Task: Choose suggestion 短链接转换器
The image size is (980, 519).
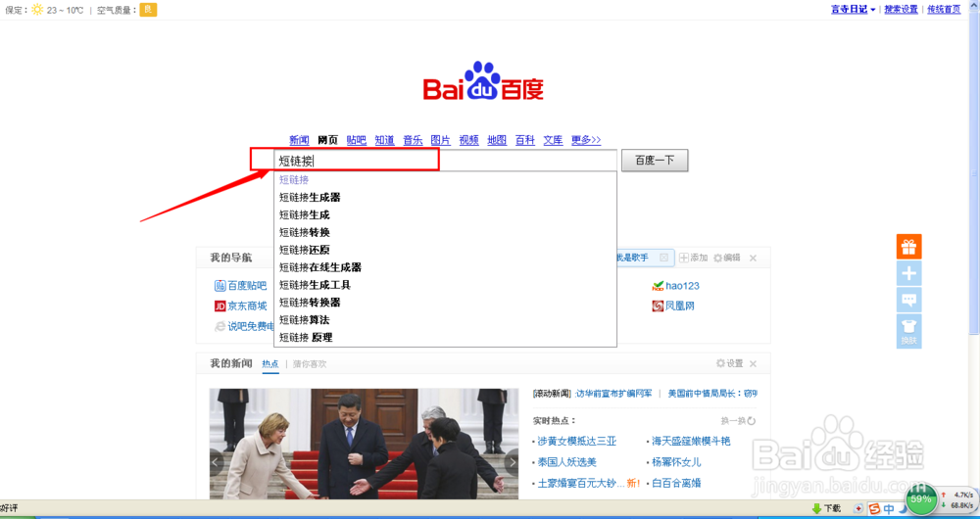Action: (445, 303)
